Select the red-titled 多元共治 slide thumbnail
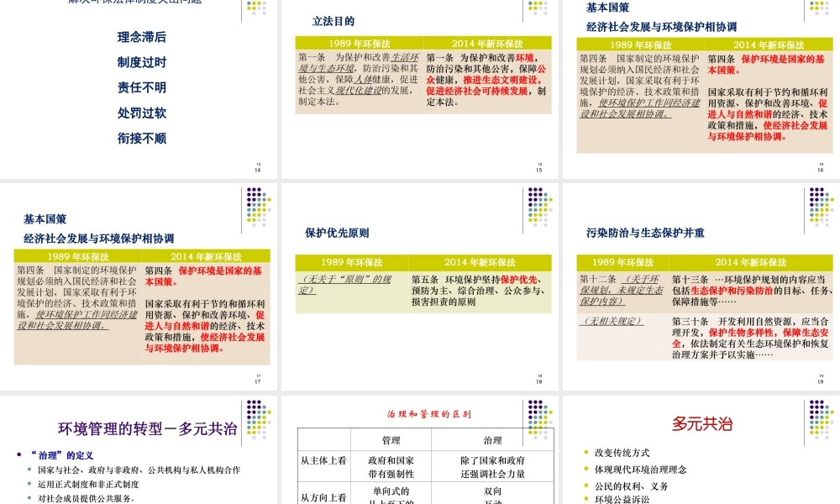The height and width of the screenshot is (504, 840). (x=701, y=450)
